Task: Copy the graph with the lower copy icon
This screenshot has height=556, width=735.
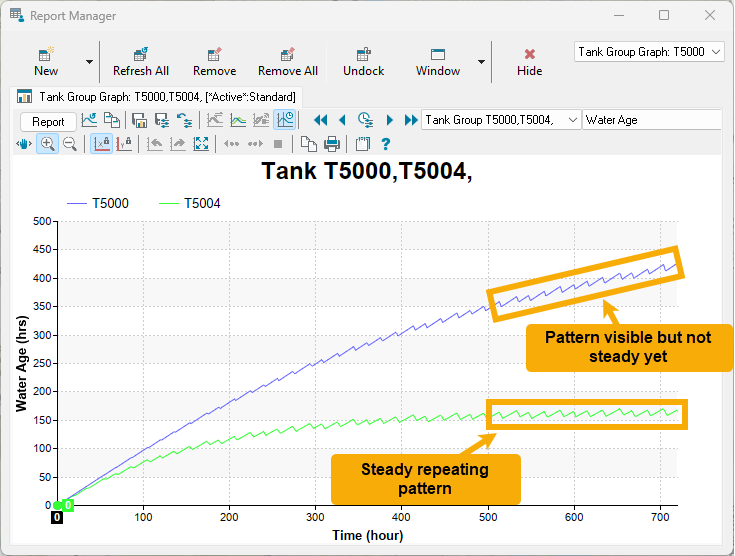Action: (x=308, y=144)
